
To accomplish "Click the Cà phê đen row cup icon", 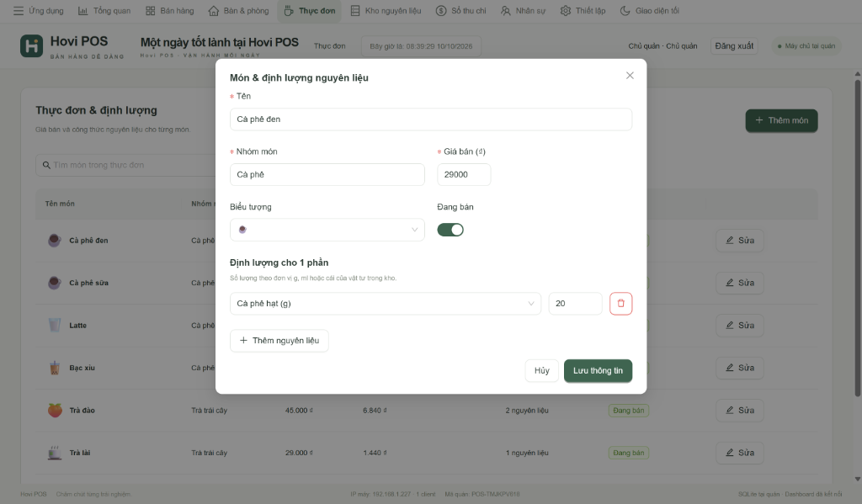I will 55,240.
